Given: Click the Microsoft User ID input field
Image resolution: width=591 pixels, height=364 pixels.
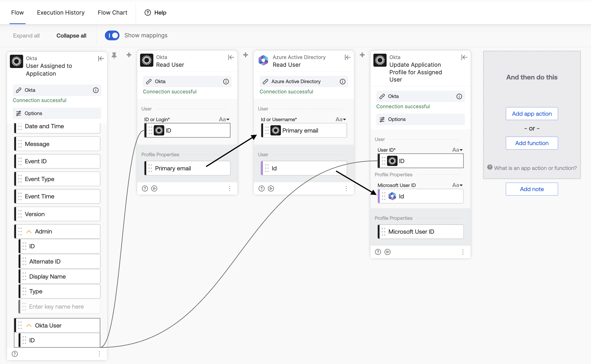Looking at the screenshot, I should (420, 196).
